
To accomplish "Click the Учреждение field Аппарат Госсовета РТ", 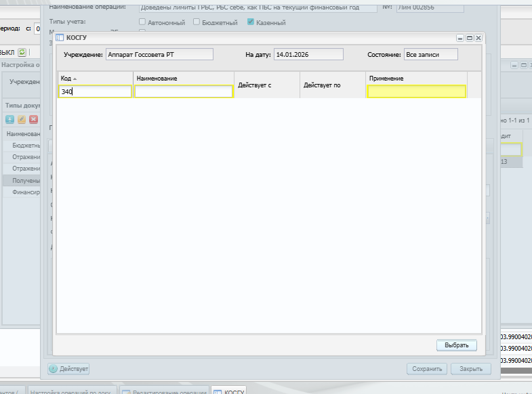I will click(159, 55).
